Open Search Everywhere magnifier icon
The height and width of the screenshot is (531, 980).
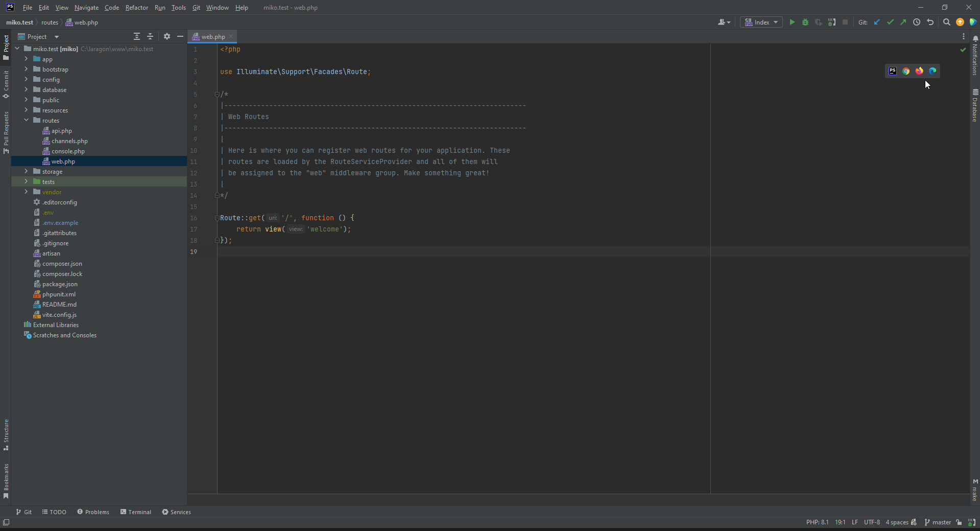click(946, 22)
